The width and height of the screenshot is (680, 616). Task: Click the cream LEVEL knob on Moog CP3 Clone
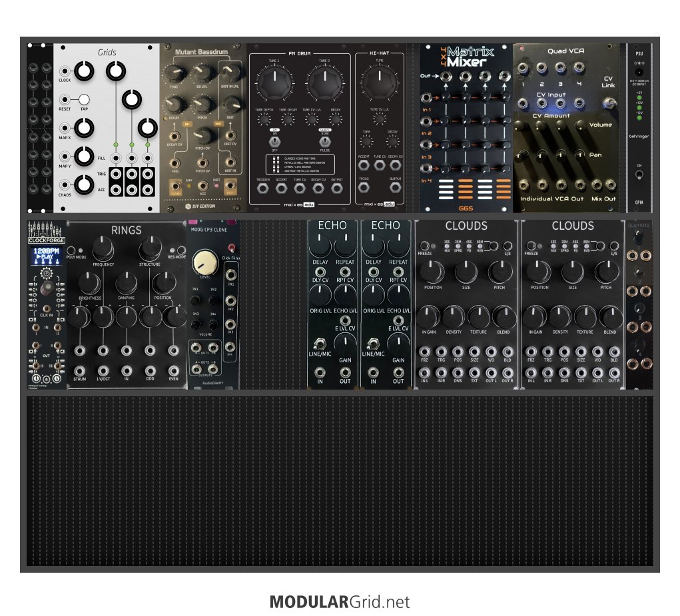point(205,262)
